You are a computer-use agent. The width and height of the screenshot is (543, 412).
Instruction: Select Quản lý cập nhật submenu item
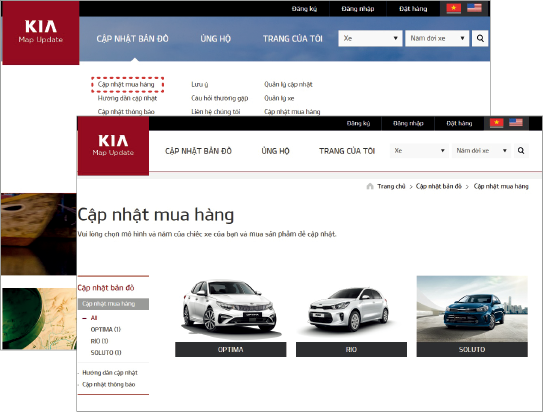pyautogui.click(x=288, y=84)
